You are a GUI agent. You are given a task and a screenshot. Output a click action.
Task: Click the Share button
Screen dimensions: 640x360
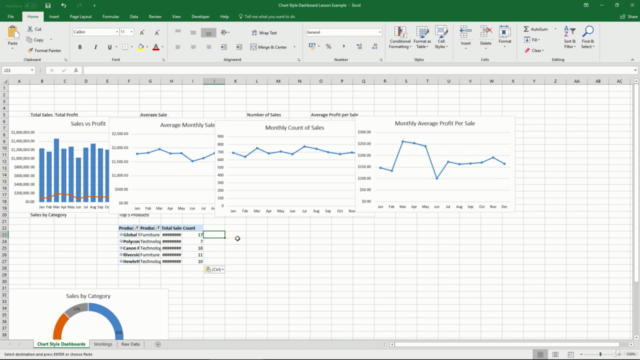coord(629,17)
